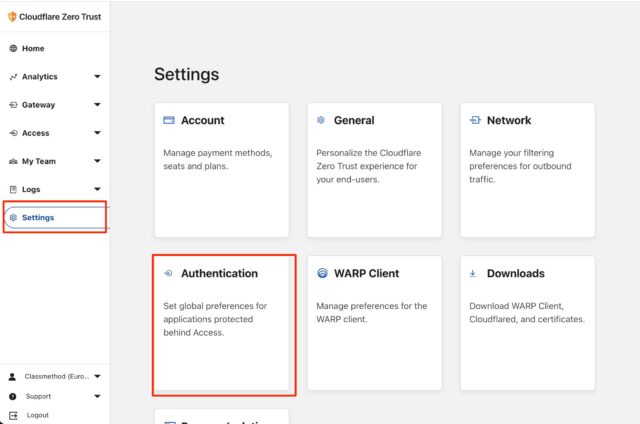
Task: Open the Classmethod account dropdown arrow
Action: tap(97, 376)
